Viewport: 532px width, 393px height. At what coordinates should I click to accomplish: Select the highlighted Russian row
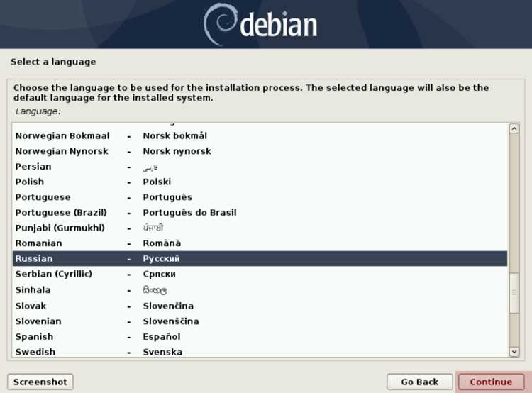[x=260, y=259]
